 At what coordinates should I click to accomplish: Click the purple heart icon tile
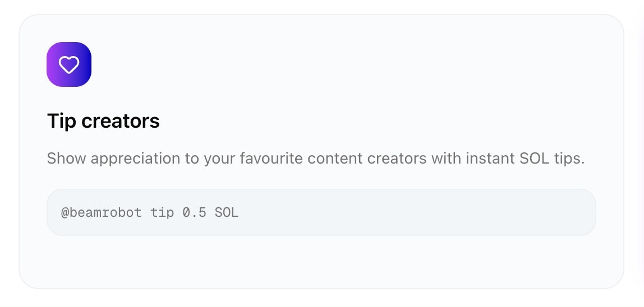click(x=68, y=64)
